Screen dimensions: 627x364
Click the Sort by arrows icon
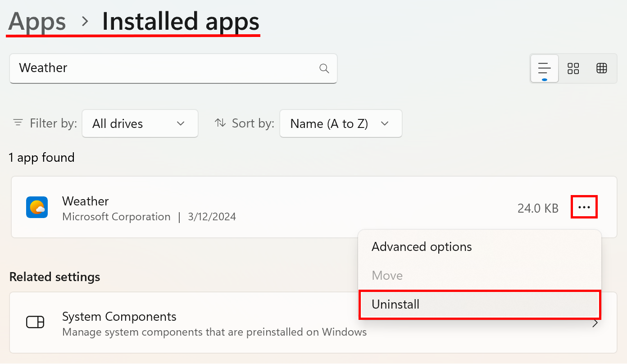tap(220, 123)
